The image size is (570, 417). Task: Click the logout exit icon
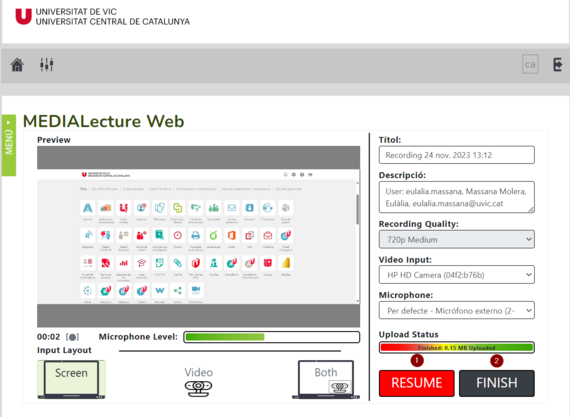(557, 65)
